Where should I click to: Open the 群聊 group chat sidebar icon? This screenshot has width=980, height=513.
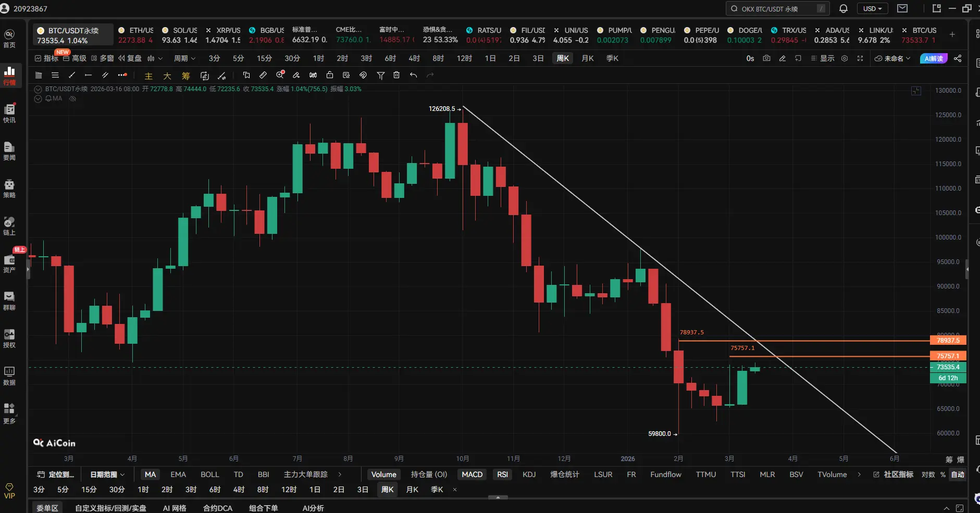[x=9, y=301]
